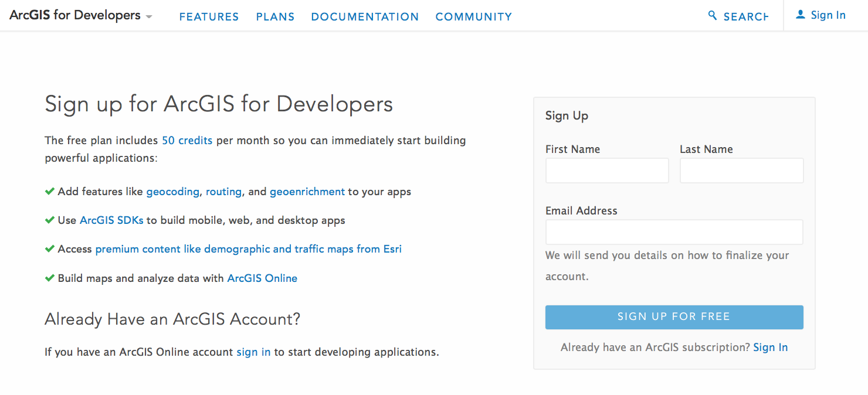Click Sign In below the signup button
The height and width of the screenshot is (395, 868).
771,348
